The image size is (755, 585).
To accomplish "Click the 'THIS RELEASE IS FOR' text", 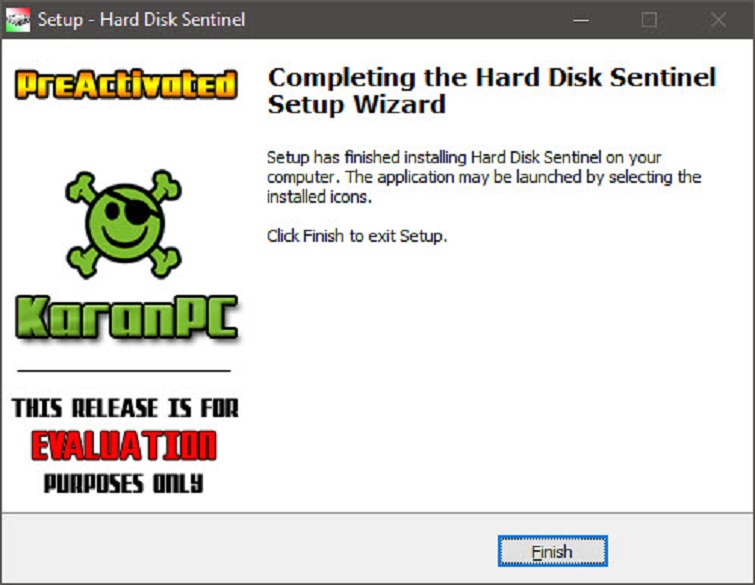I will (x=125, y=408).
